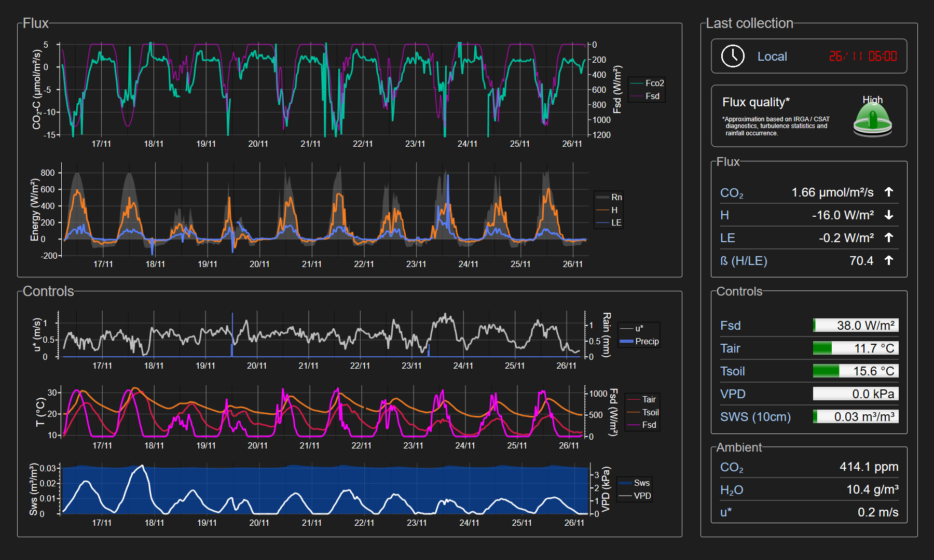Click the Fsd gauge showing 38.0 W/m²

pyautogui.click(x=856, y=326)
